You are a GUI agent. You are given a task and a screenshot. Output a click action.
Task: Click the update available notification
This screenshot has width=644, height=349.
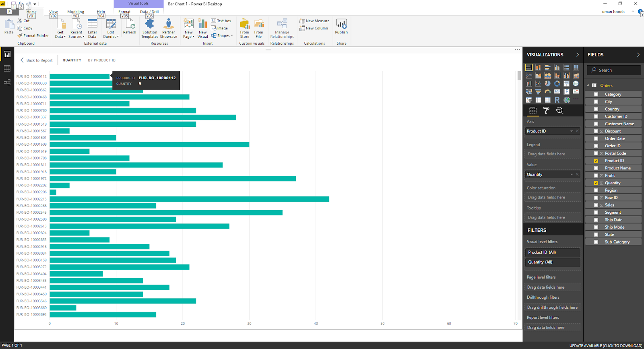pos(606,345)
